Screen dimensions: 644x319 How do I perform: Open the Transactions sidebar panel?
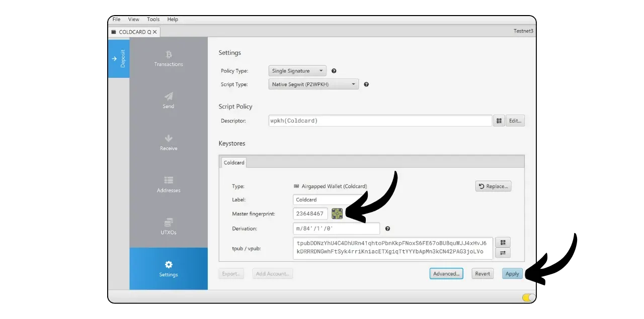(169, 58)
